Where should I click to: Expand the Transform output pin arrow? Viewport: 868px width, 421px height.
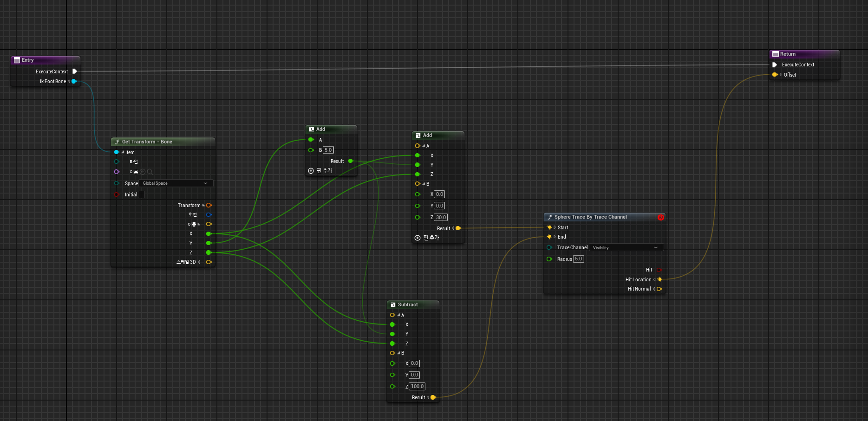203,205
